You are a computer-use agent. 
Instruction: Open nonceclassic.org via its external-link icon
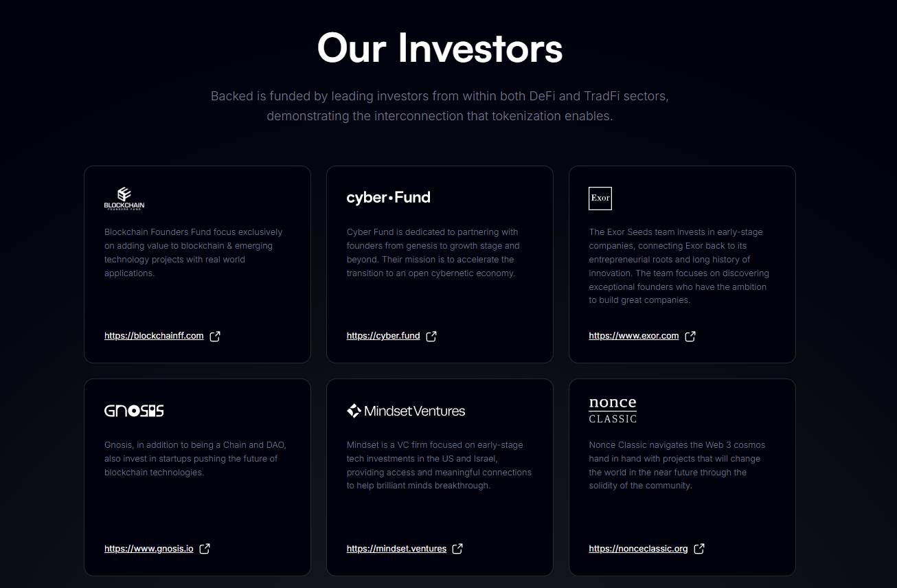coord(699,548)
